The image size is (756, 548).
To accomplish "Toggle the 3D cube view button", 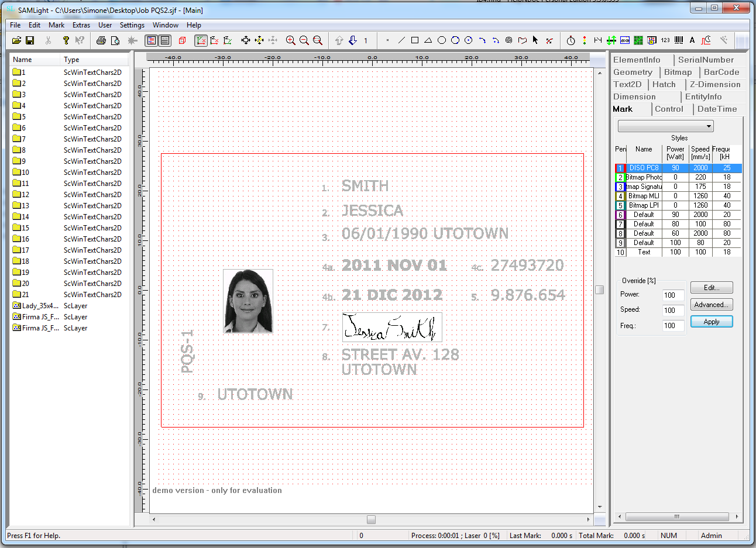I will [x=182, y=40].
